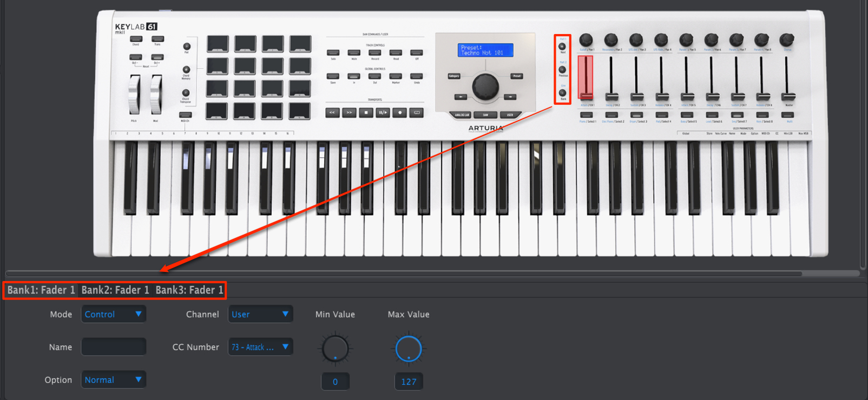Click the record transport button

pyautogui.click(x=400, y=112)
